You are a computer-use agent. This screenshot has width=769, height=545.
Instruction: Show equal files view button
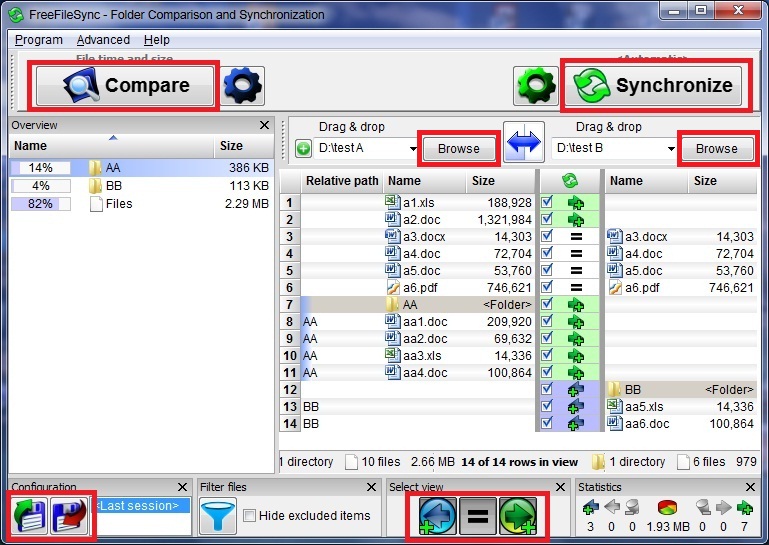pos(477,516)
